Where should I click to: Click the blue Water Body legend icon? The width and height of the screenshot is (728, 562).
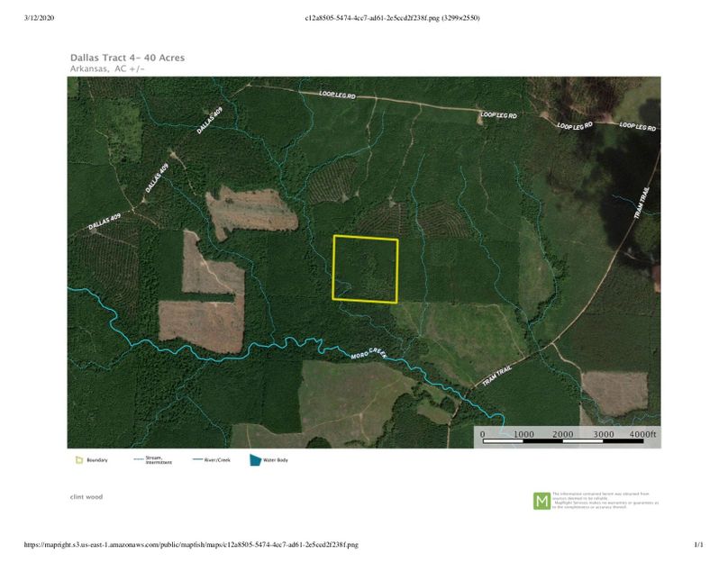coord(256,460)
